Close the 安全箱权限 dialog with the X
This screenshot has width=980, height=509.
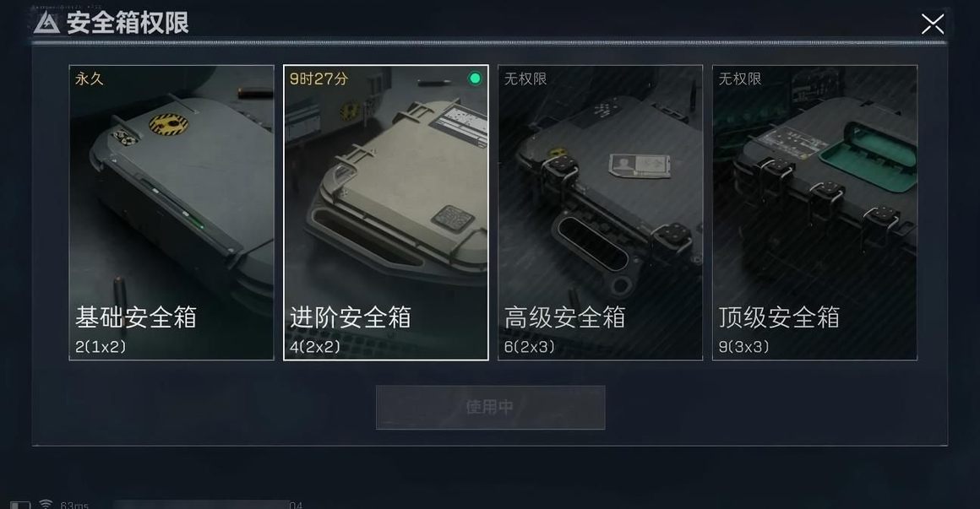point(932,24)
